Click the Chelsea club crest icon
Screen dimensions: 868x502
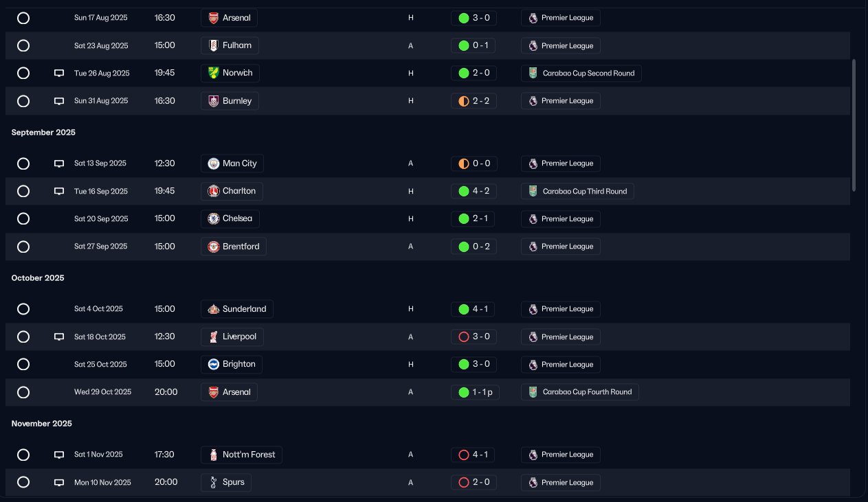(x=213, y=219)
